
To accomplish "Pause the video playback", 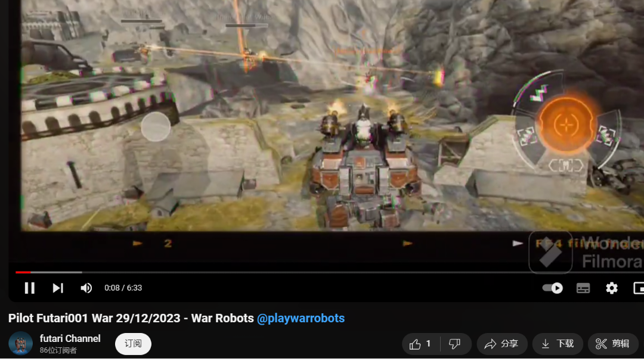I will tap(30, 288).
